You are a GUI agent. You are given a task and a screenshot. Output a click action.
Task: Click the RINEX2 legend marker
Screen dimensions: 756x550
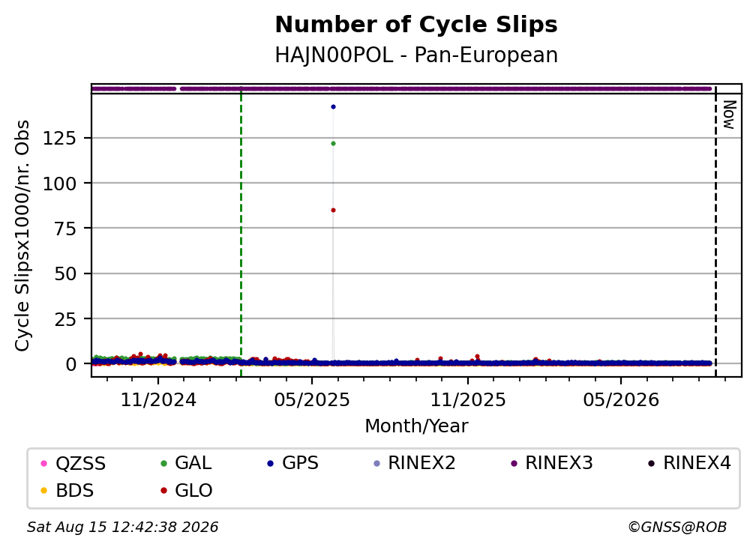(x=377, y=463)
